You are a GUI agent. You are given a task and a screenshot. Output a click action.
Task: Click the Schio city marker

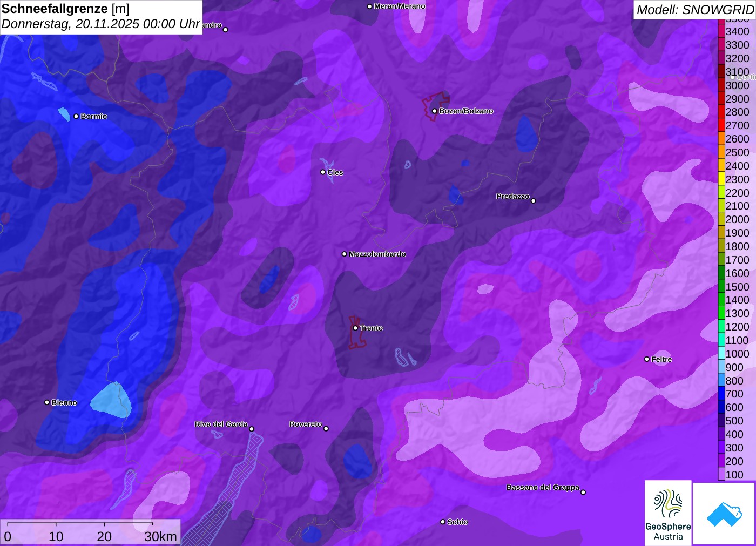click(443, 522)
